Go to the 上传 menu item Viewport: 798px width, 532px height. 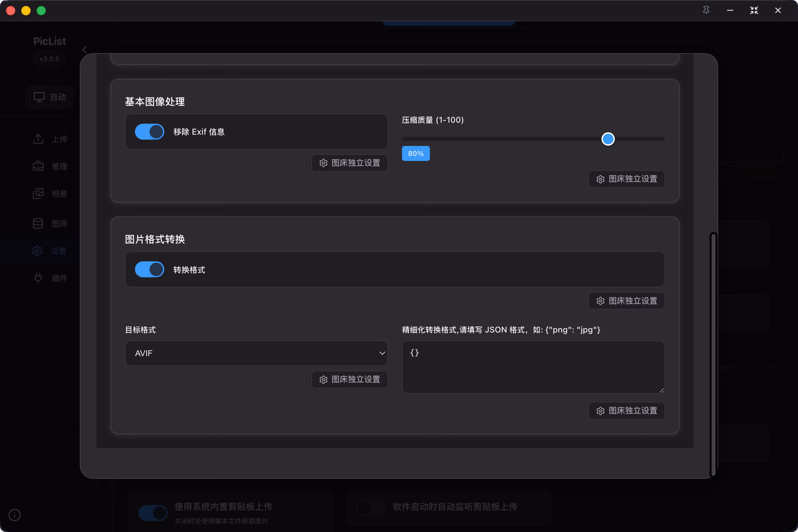pyautogui.click(x=60, y=139)
